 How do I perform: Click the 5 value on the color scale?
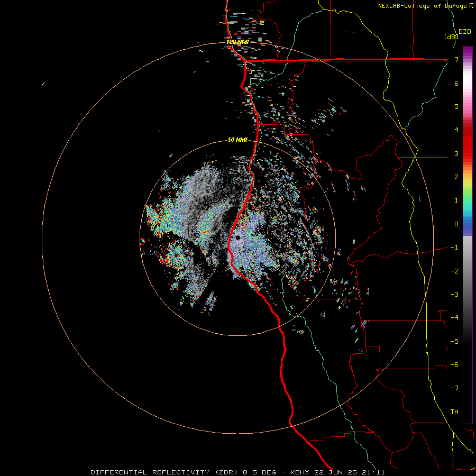coord(456,106)
